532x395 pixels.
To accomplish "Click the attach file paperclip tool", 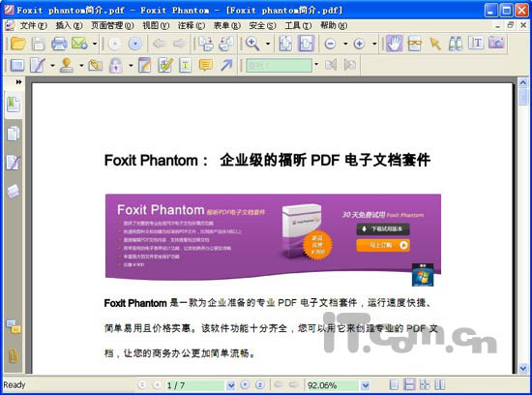I will coord(96,65).
